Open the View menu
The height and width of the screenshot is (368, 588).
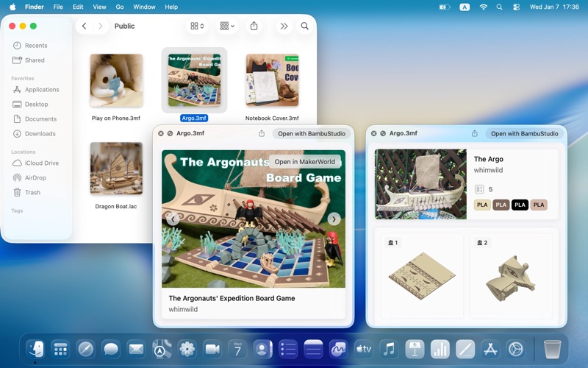tap(99, 7)
